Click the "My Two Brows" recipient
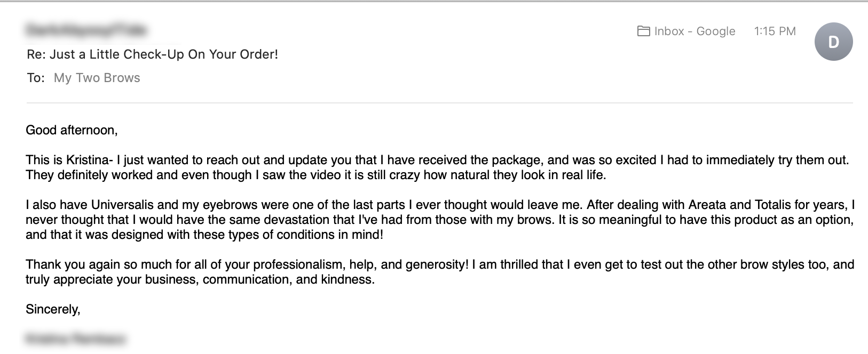This screenshot has width=868, height=354. click(97, 78)
